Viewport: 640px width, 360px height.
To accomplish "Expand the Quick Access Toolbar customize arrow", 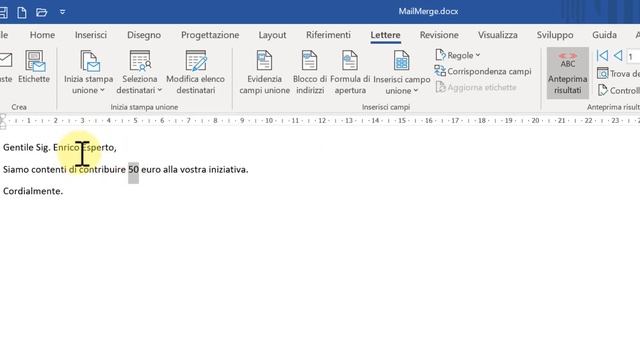I will click(62, 12).
